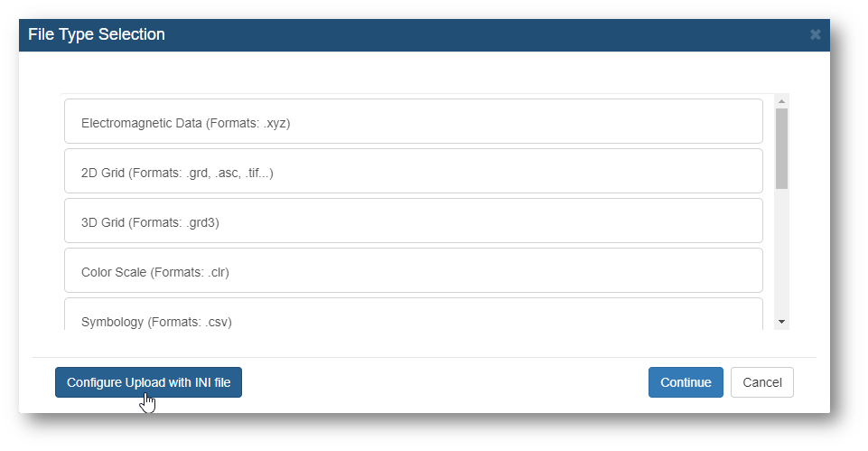
Task: Select the .grd3 format list entry
Action: [414, 221]
